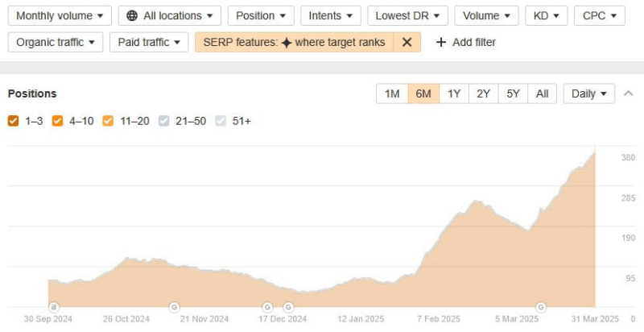This screenshot has width=644, height=332.
Task: Open the Organic traffic filter dropdown
Action: 55,42
